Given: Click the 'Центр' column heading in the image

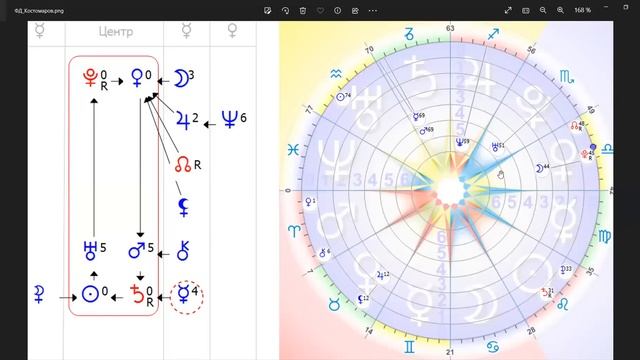Looking at the screenshot, I should pyautogui.click(x=116, y=31).
